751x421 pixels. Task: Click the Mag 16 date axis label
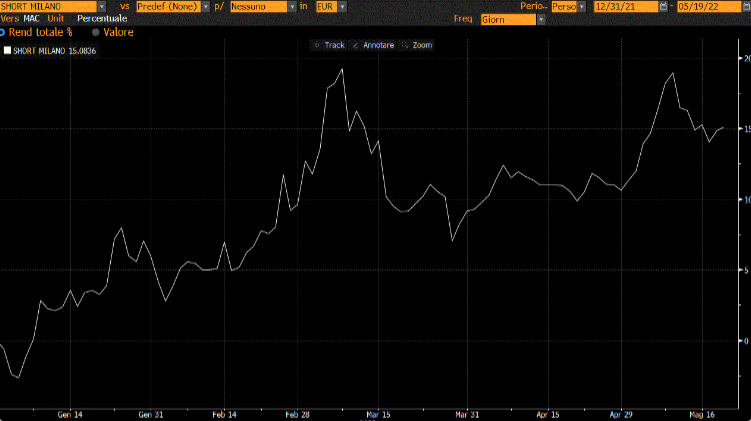703,413
